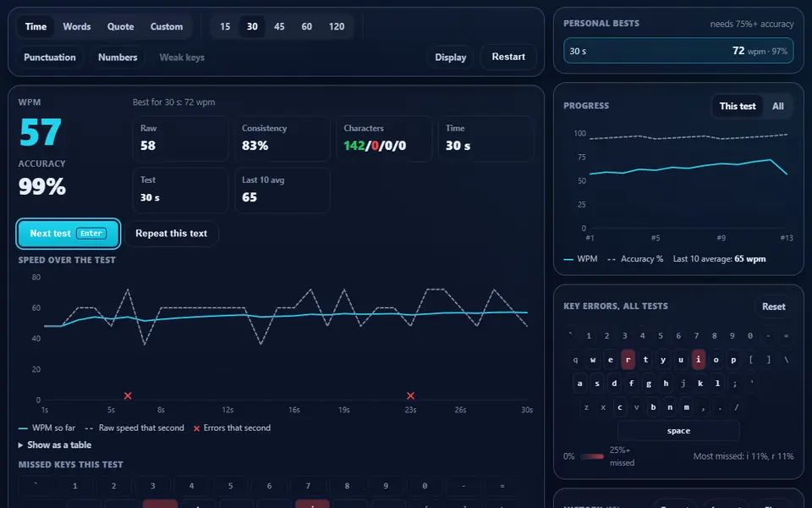Select the 120 second duration
The image size is (812, 508).
[x=336, y=26]
